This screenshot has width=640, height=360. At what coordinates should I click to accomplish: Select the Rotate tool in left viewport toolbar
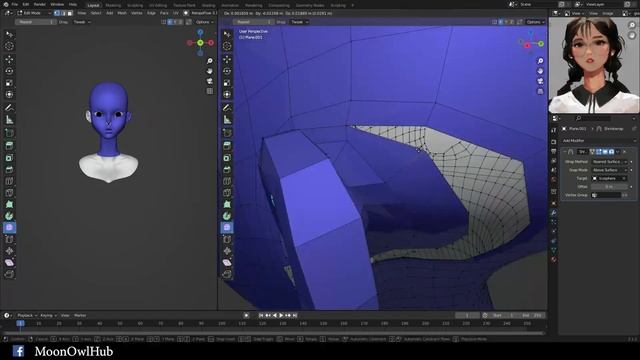coord(9,71)
